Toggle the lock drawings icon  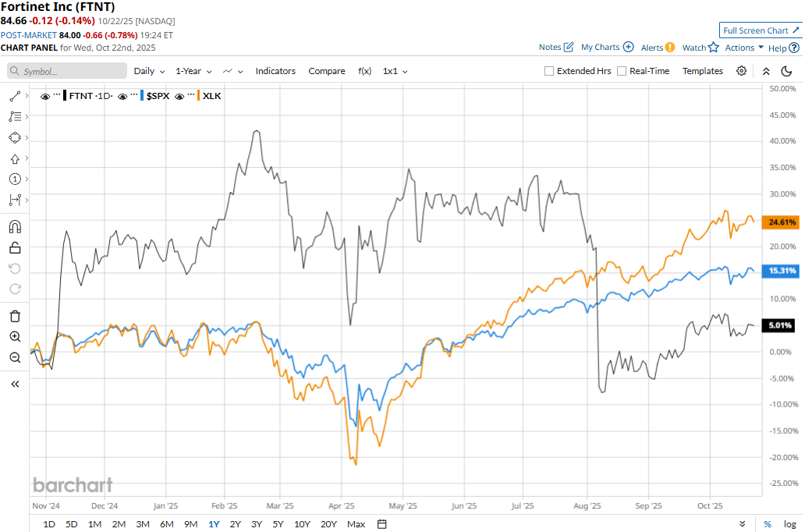point(15,248)
